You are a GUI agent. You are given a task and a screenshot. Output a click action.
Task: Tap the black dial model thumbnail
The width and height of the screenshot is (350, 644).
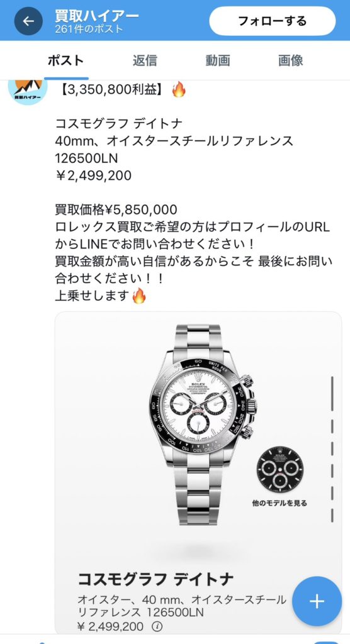[280, 469]
